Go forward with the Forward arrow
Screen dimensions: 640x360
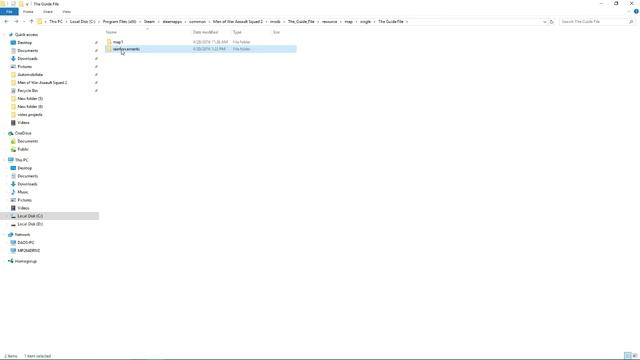click(x=16, y=22)
